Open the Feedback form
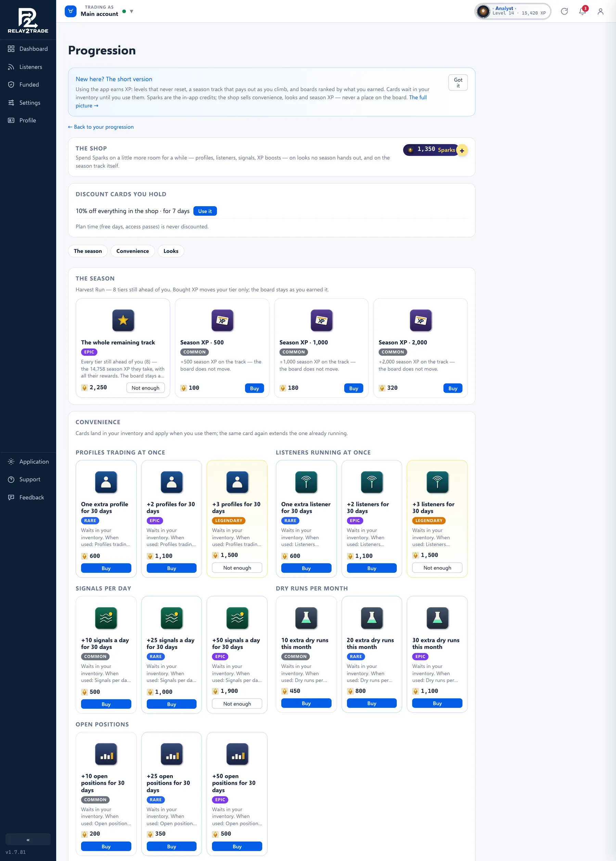The height and width of the screenshot is (861, 616). [28, 497]
